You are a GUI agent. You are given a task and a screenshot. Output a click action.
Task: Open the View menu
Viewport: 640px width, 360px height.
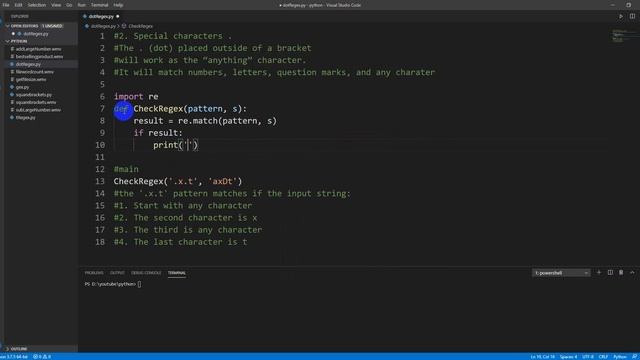coord(56,5)
